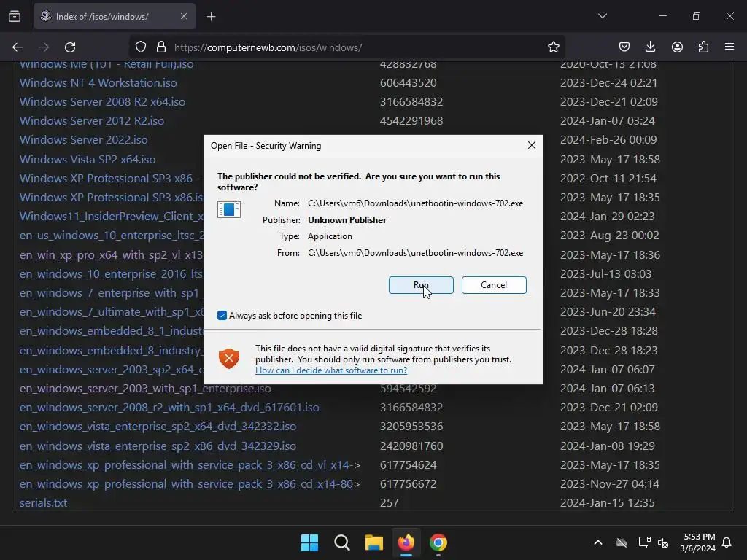The image size is (747, 560).
Task: Open Windows NT 4 Workstation.iso link
Action: tap(98, 82)
